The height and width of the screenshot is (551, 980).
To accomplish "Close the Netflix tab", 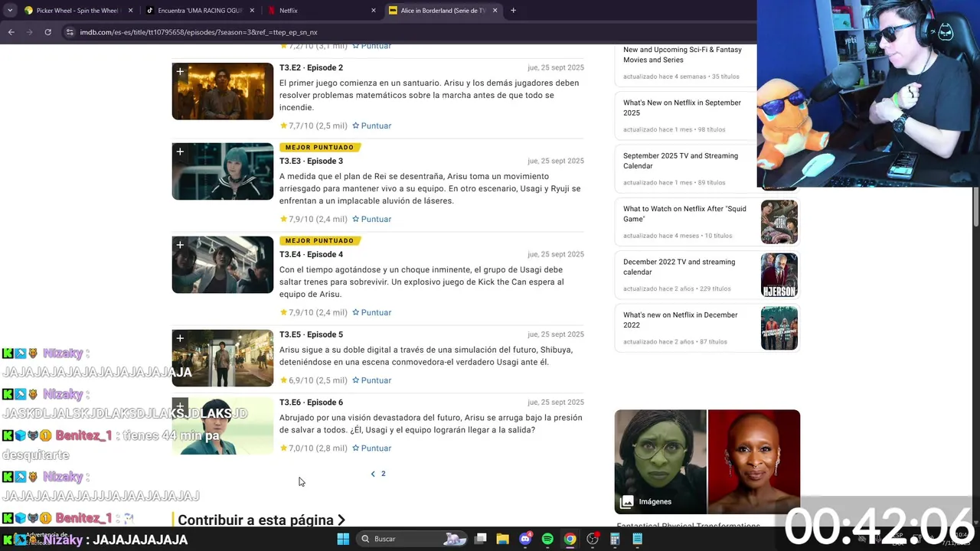I will pos(374,11).
